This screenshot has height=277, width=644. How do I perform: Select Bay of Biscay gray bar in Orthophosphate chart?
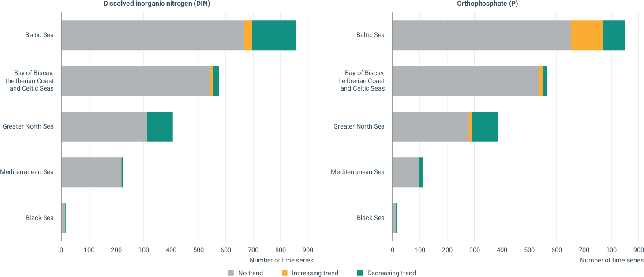tap(465, 81)
